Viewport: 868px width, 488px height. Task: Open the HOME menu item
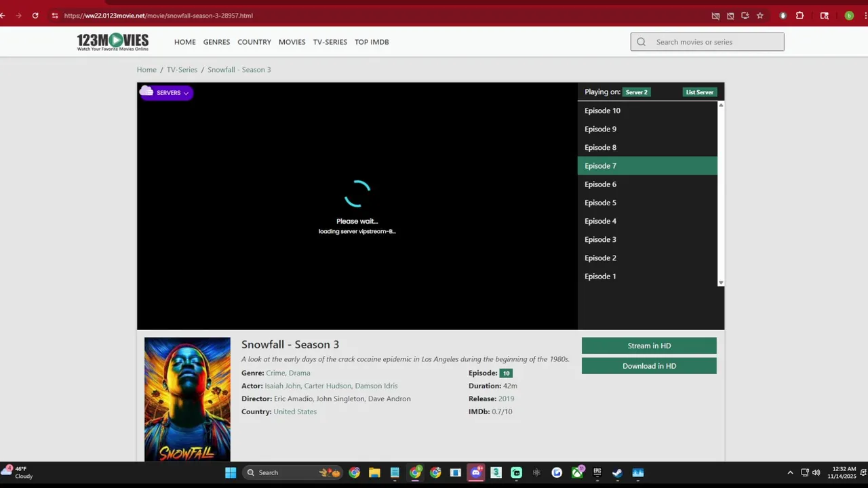point(184,42)
